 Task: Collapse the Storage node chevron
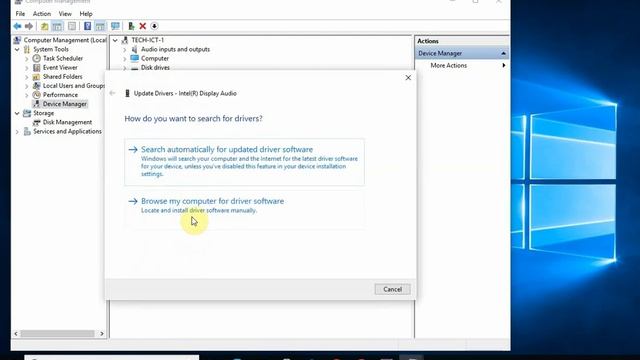pyautogui.click(x=17, y=113)
